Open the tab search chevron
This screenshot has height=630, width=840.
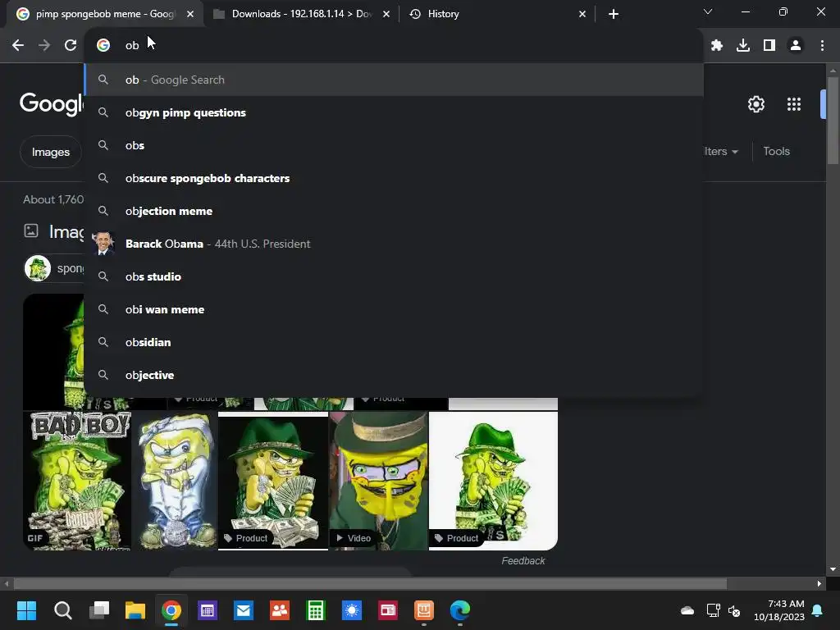click(708, 11)
